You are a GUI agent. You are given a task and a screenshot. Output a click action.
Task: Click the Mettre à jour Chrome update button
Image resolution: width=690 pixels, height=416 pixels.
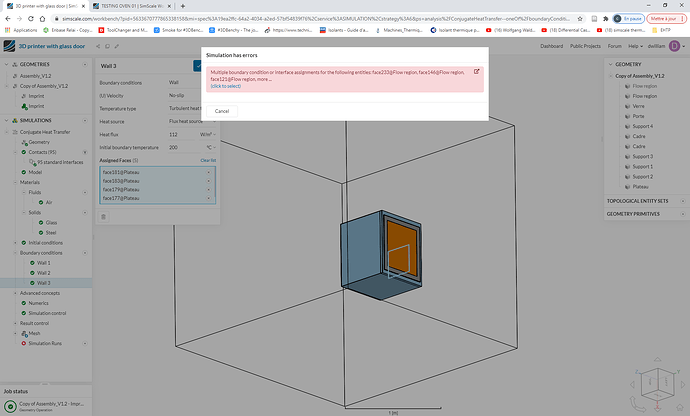tap(667, 19)
